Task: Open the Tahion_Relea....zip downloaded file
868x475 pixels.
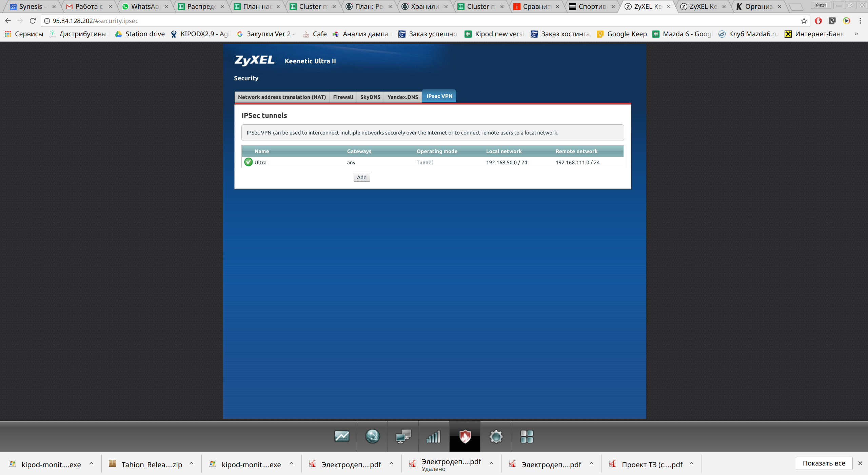Action: click(146, 464)
